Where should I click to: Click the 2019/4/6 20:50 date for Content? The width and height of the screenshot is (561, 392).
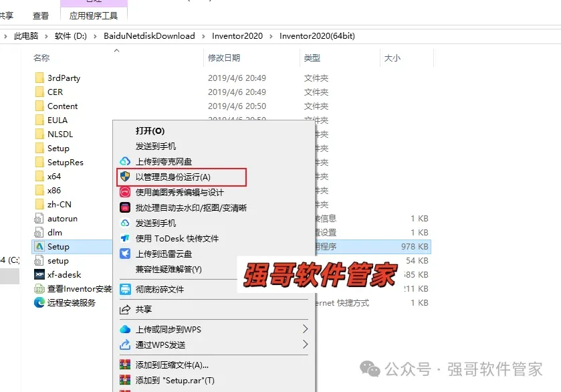point(237,106)
